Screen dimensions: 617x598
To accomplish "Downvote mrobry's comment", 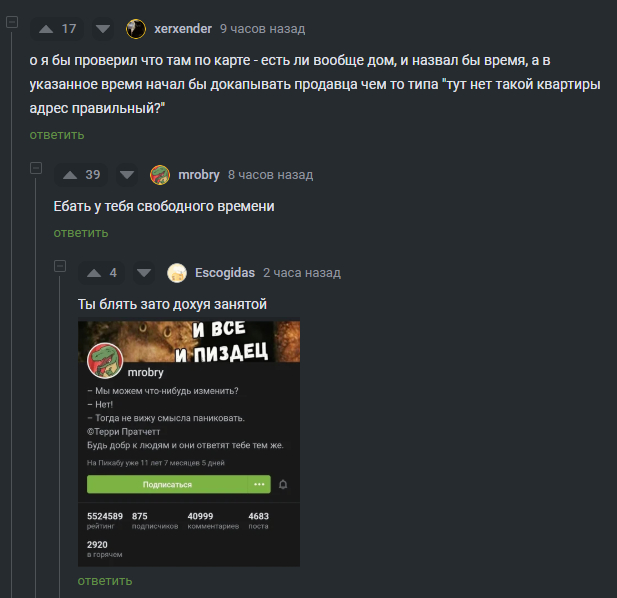I will tap(127, 175).
